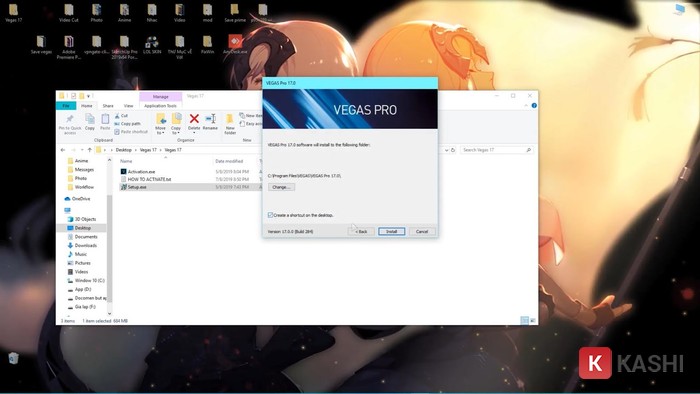Click Copy path in the ribbon

(x=128, y=124)
